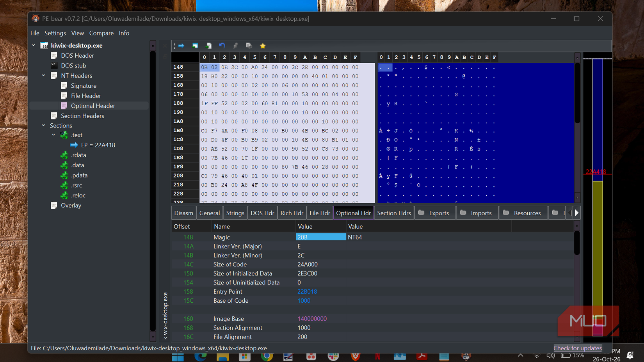Click the grey pin toolbar icon
Screen dimensions: 644x362
coord(235,46)
